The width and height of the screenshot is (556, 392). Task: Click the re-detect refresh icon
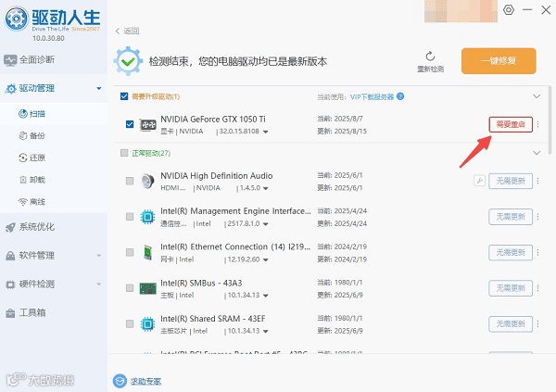(x=430, y=57)
